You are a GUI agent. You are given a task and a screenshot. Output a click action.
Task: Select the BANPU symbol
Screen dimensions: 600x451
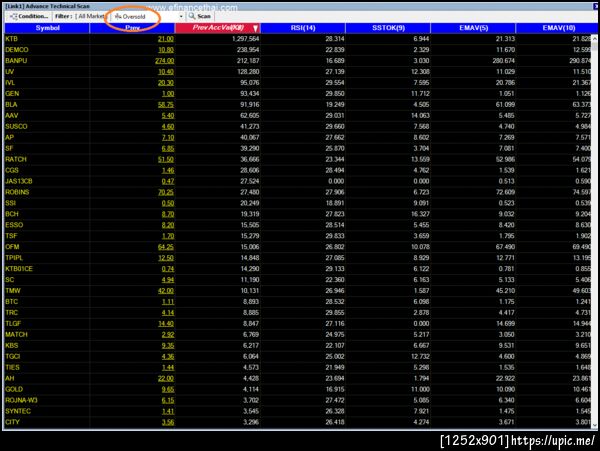pos(16,61)
